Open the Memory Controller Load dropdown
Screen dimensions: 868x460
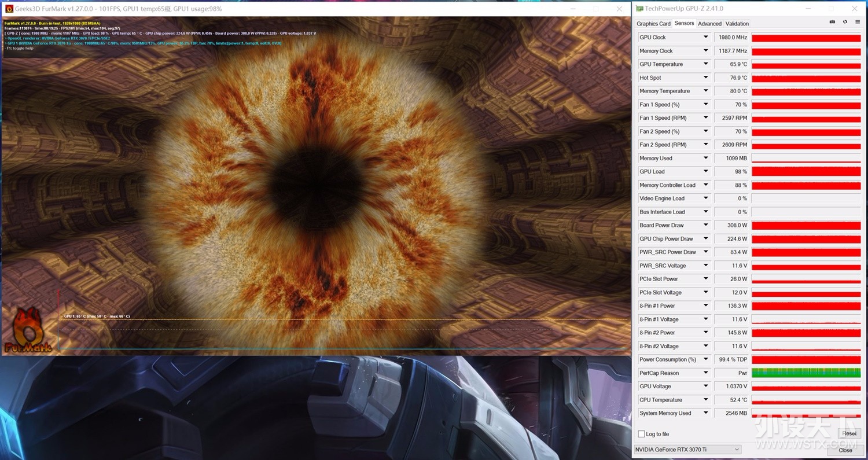(x=705, y=185)
